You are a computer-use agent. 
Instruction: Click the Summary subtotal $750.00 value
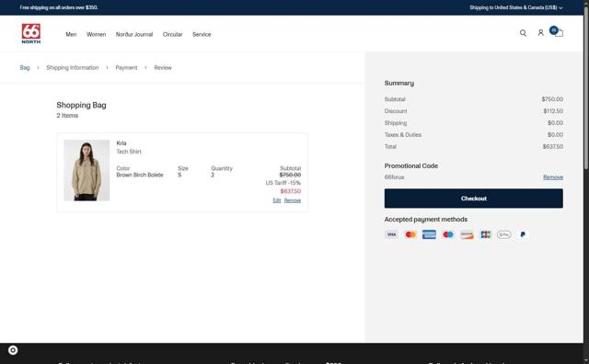point(552,99)
